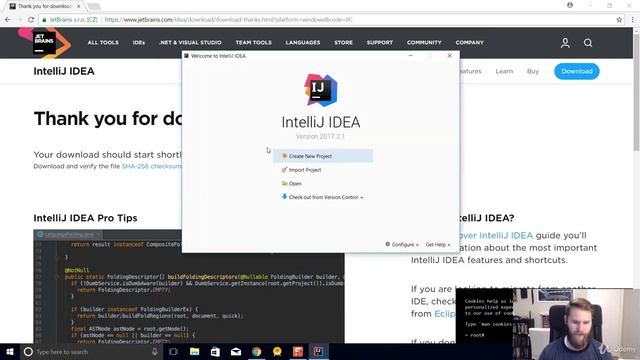Click the JetBrains logo on website
The width and height of the screenshot is (640, 360).
tap(44, 43)
